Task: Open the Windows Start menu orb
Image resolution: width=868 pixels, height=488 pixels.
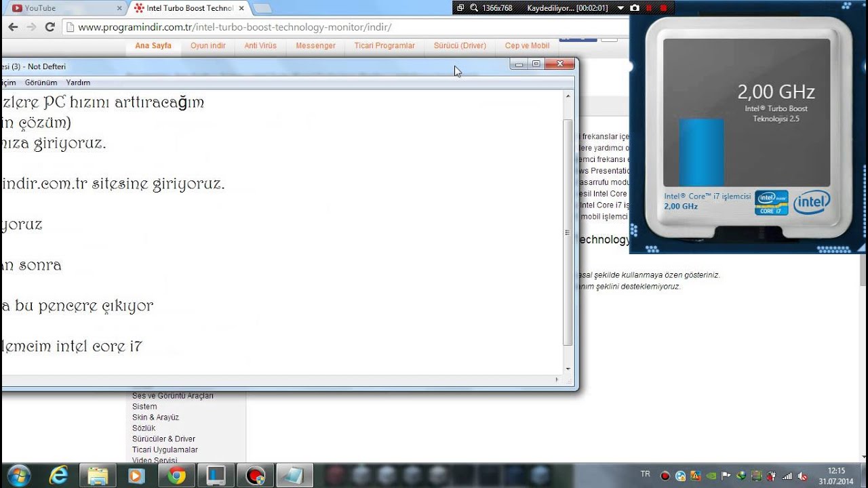Action: point(18,476)
